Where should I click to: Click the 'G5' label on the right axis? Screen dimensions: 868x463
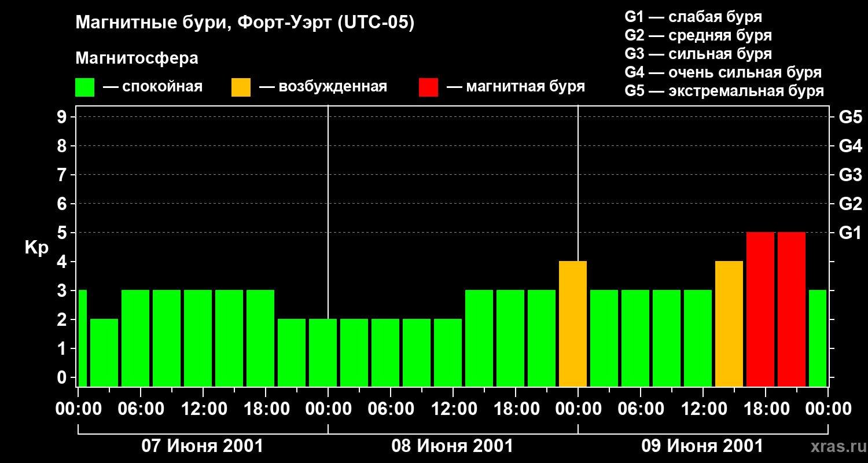[x=851, y=117]
